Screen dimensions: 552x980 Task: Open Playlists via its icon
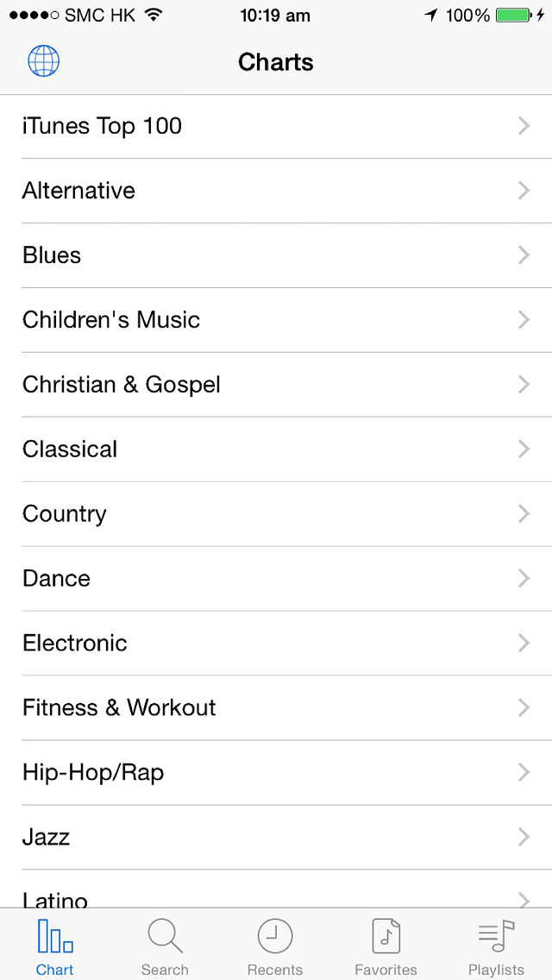point(496,934)
